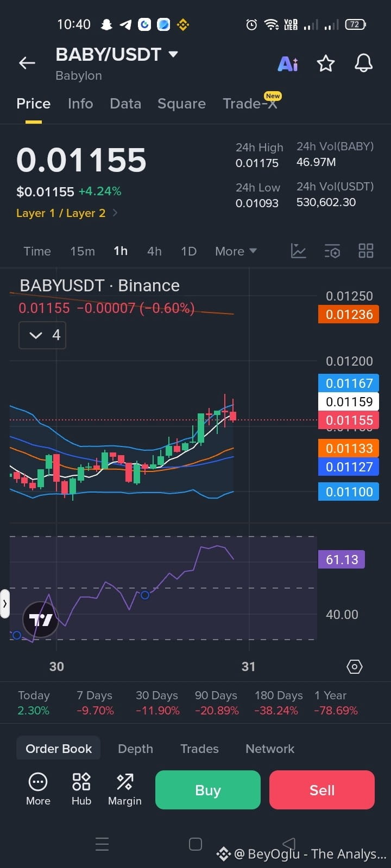Viewport: 391px width, 868px height.
Task: Collapse the indicator legend showing 4
Action: (x=42, y=335)
